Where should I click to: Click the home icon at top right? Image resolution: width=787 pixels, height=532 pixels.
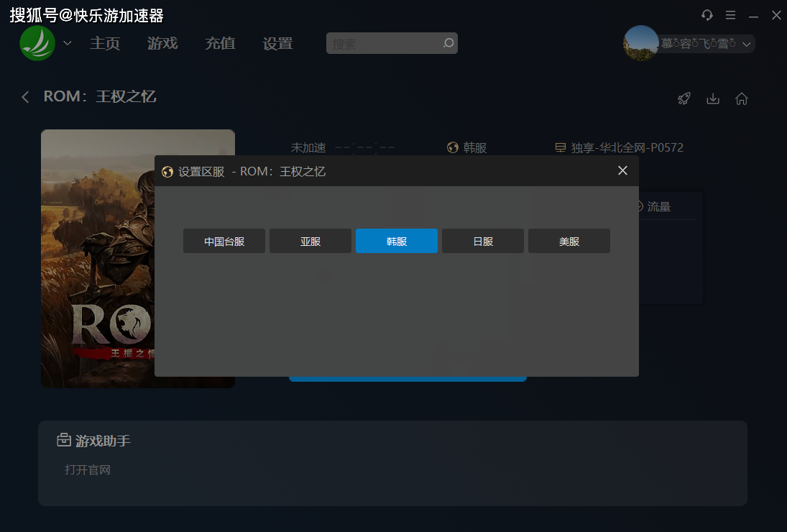tap(742, 99)
